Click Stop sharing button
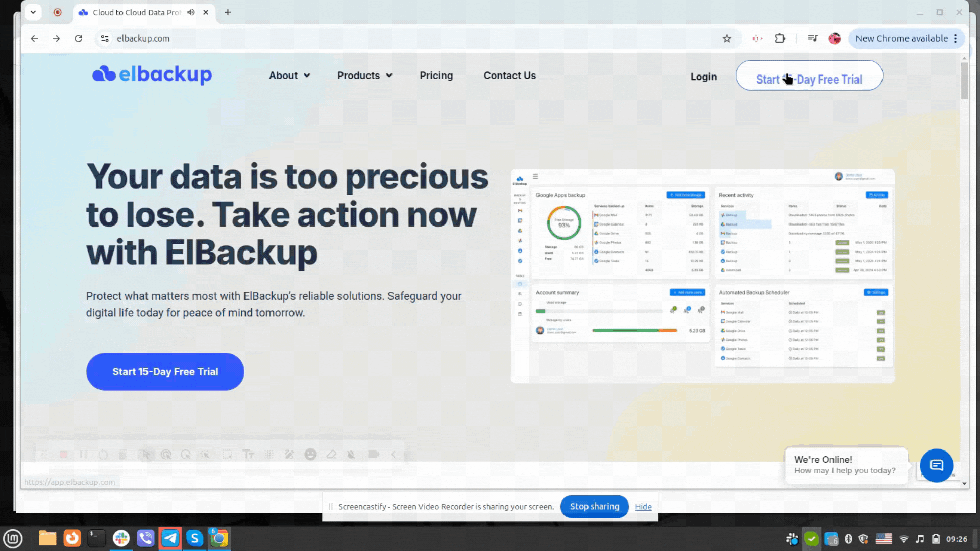This screenshot has width=980, height=551. coord(594,506)
